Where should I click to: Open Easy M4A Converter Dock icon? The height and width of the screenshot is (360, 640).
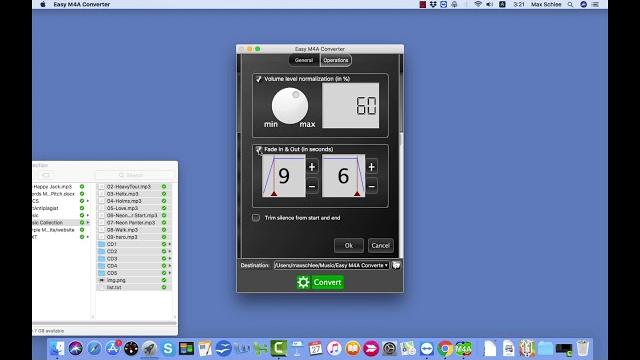tap(463, 349)
